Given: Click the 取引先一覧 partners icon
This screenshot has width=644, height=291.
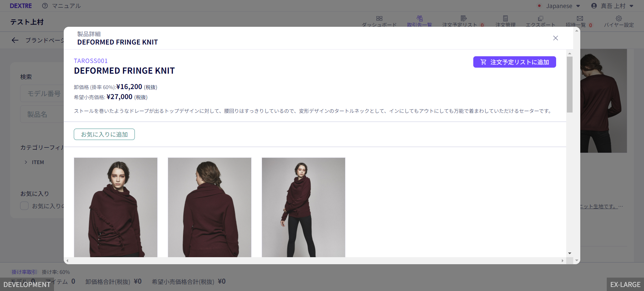Looking at the screenshot, I should coord(420,18).
